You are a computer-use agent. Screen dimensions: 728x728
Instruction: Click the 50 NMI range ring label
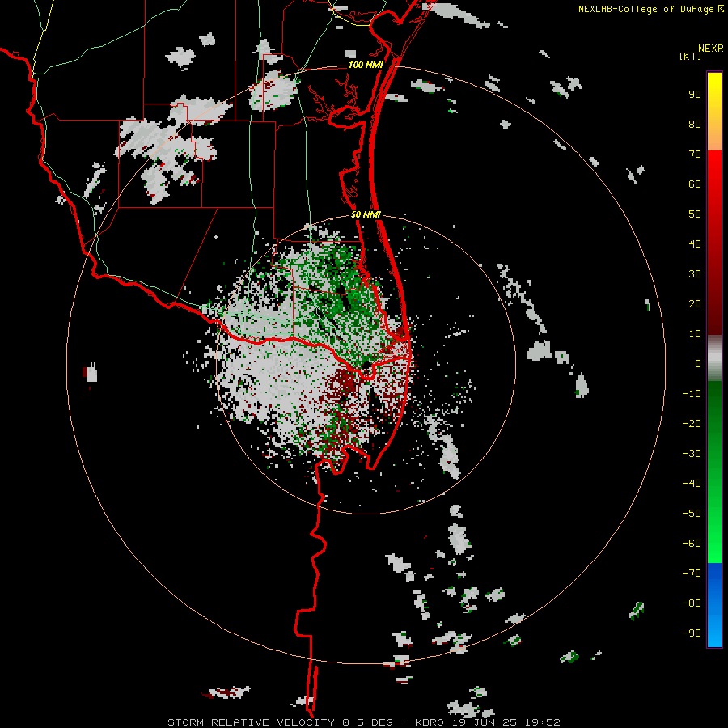366,214
